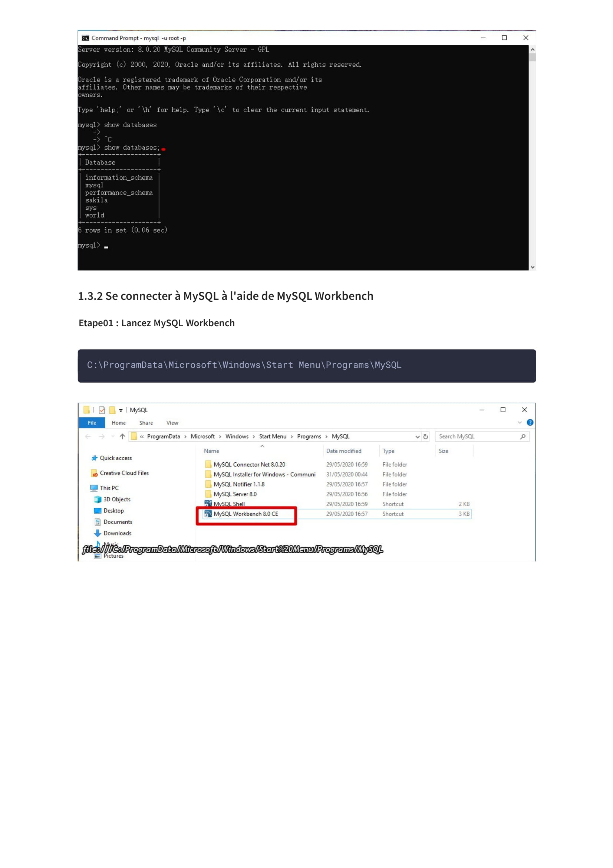Open the quick access toolbar customize dropdown
This screenshot has width=613, height=868.
point(121,410)
